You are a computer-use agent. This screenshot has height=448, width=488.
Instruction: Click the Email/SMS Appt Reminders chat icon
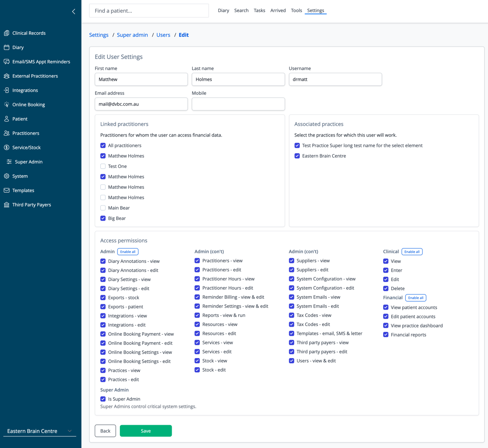7,62
